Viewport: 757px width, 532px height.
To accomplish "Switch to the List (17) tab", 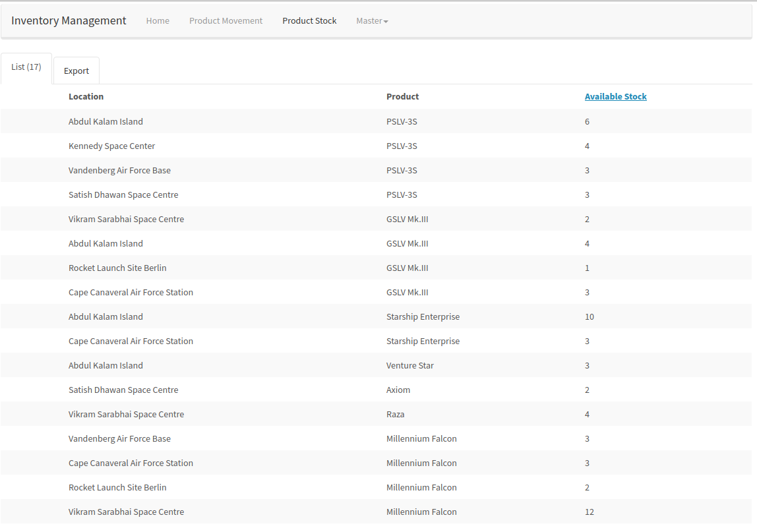I will (x=26, y=67).
